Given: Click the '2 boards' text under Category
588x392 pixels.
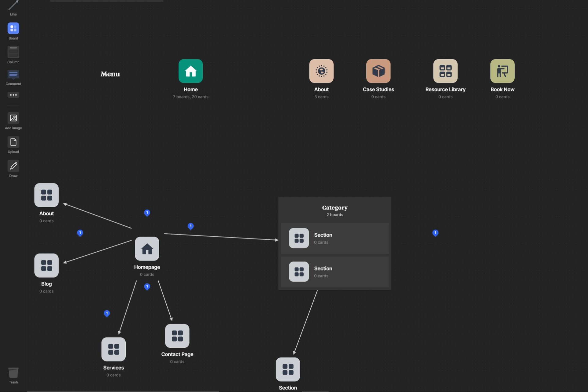Looking at the screenshot, I should click(x=335, y=215).
